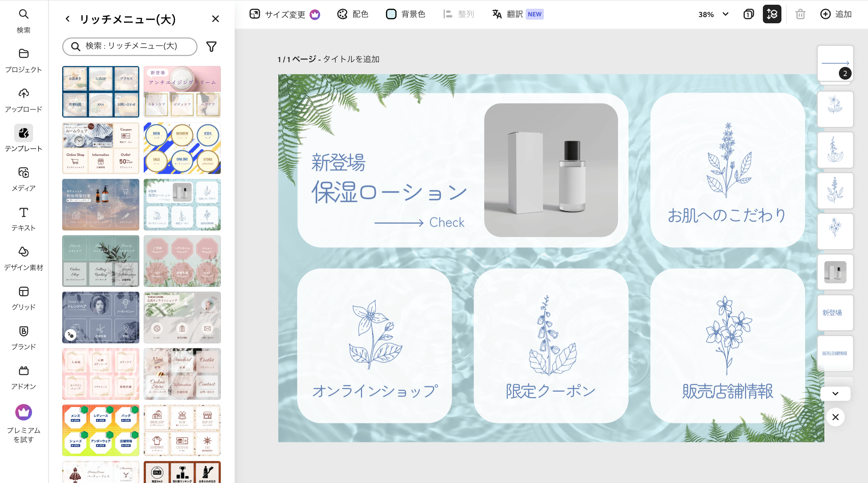
Task: Open the 配色 color scheme menu
Action: click(x=353, y=14)
